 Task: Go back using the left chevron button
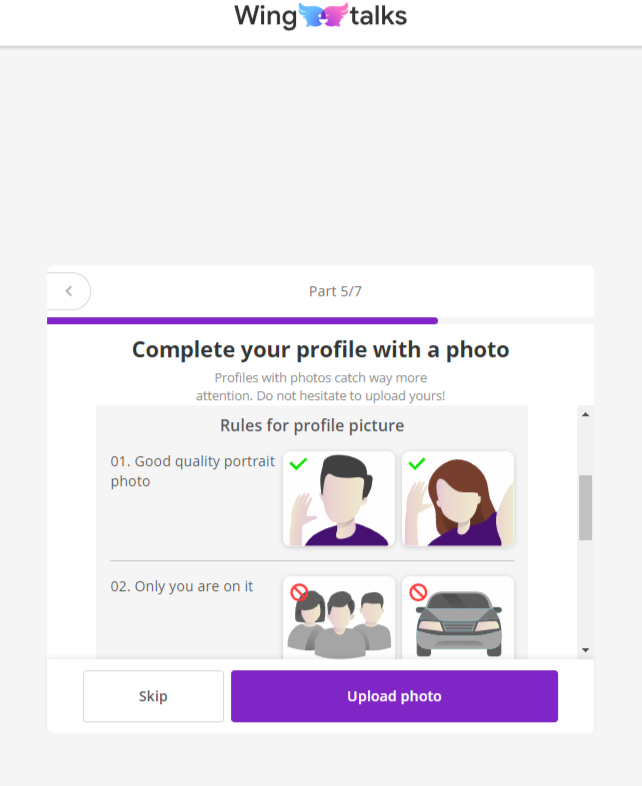pyautogui.click(x=68, y=291)
